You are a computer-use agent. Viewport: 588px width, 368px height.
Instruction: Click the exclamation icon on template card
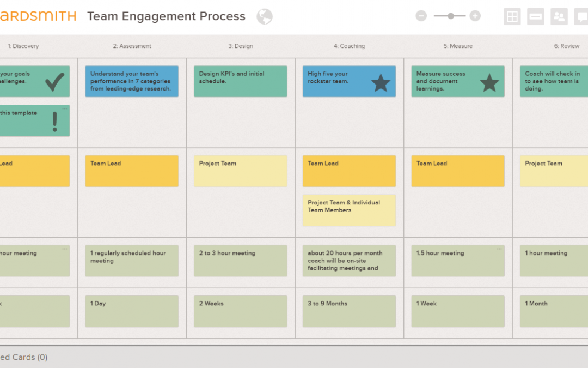click(55, 121)
